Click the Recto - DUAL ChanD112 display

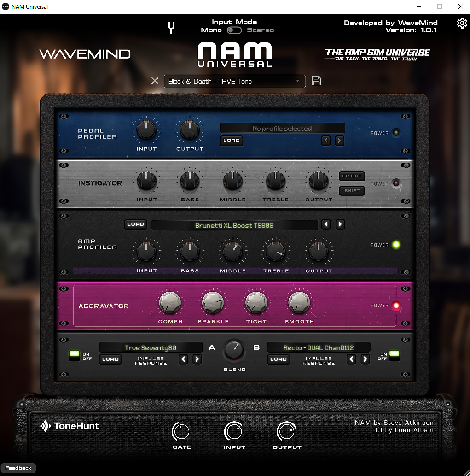(x=319, y=347)
